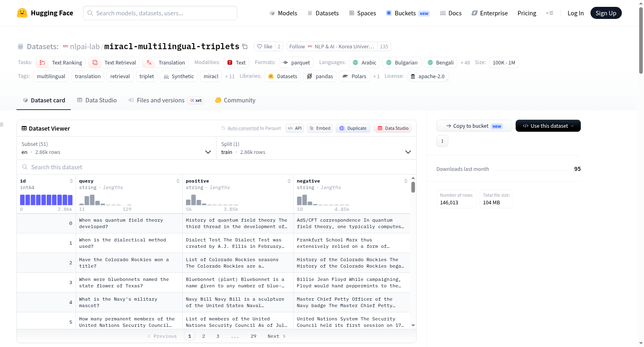
Task: Open the Datasets nav item
Action: pyautogui.click(x=323, y=13)
